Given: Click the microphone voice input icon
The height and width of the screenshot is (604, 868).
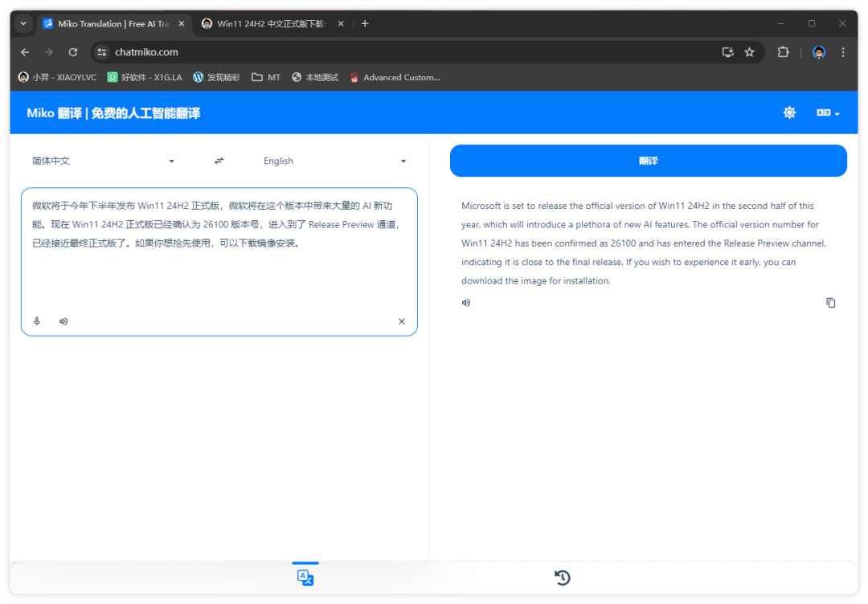Looking at the screenshot, I should point(37,321).
